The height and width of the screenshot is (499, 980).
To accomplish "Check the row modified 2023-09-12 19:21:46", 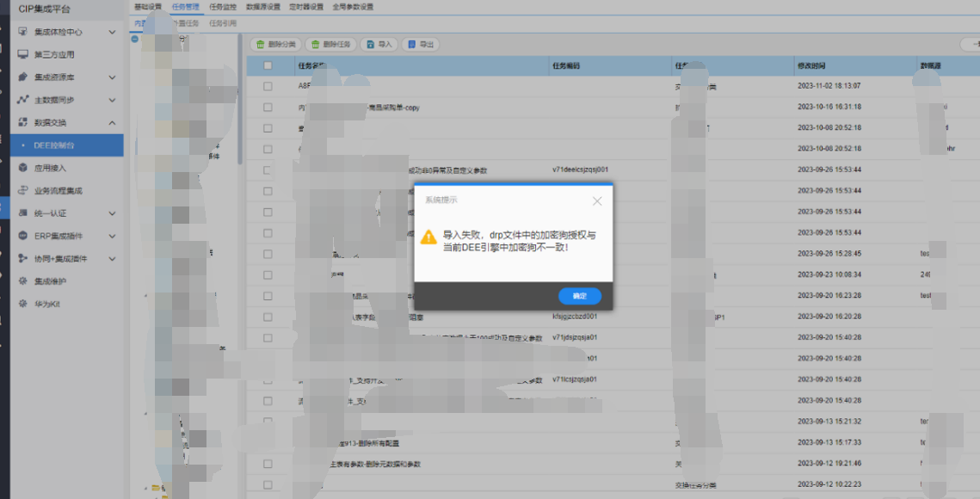I will coord(268,464).
